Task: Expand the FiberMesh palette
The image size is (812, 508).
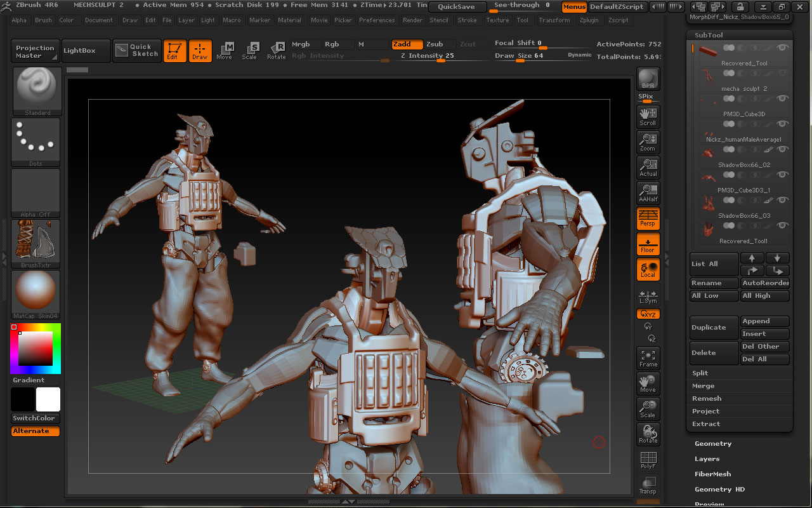Action: click(712, 474)
